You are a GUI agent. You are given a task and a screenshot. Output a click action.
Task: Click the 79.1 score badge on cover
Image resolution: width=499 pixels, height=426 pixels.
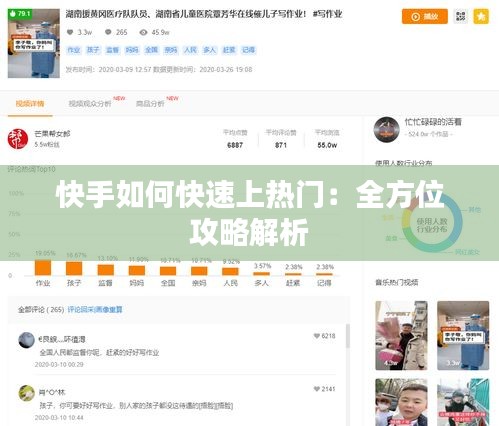click(20, 14)
